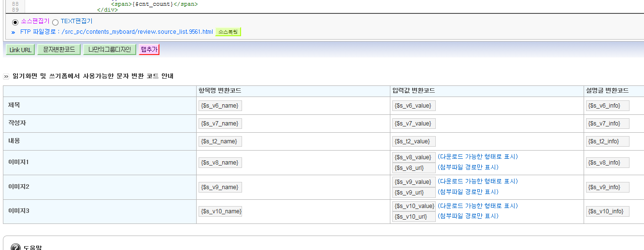
Task: Click the 탭추가 button
Action: pos(149,50)
